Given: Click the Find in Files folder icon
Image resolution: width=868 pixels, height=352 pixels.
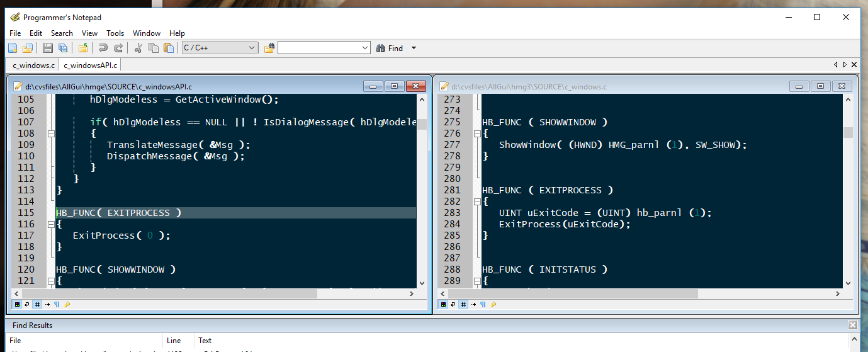Looking at the screenshot, I should coord(269,48).
